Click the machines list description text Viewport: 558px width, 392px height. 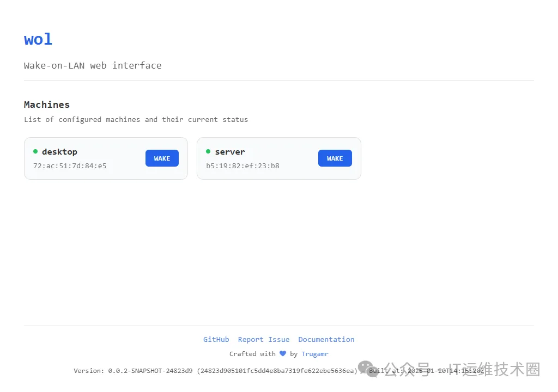(136, 119)
